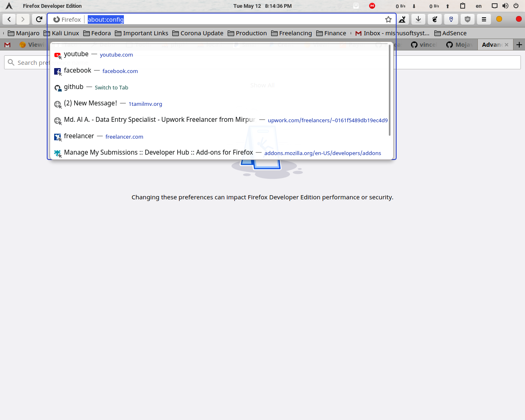Screen dimensions: 525x420
Task: Click the Gmail icon in the tab bar
Action: [7, 44]
